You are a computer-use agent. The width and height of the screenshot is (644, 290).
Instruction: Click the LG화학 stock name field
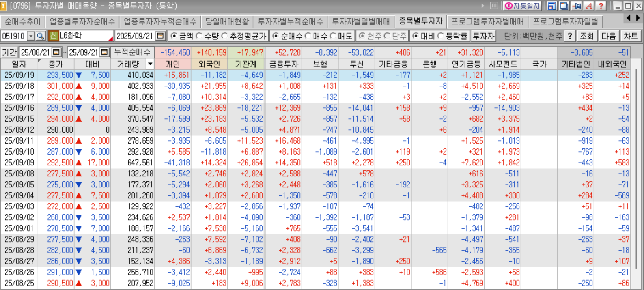85,36
